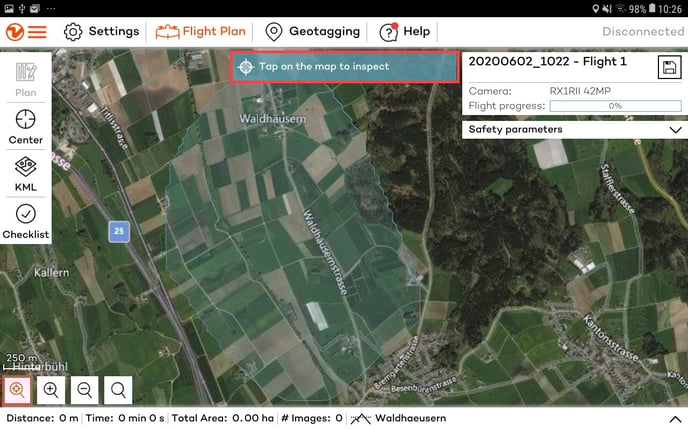Open the Help menu
Viewport: 688px width, 430px height.
click(405, 31)
